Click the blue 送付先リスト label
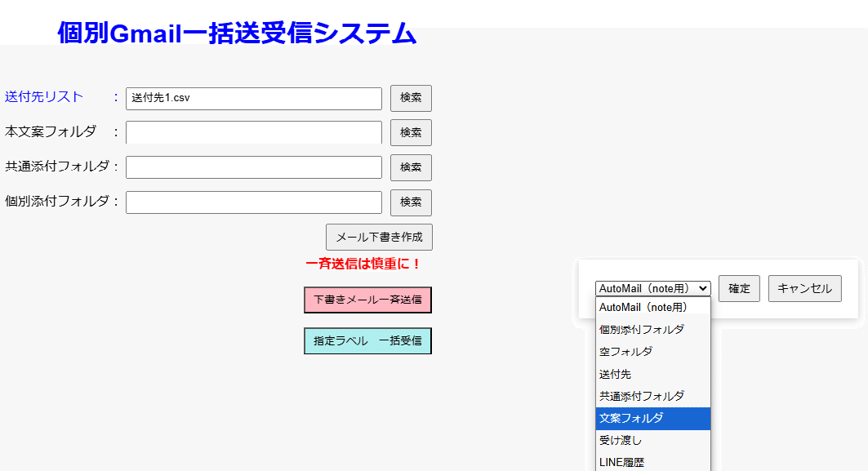The width and height of the screenshot is (868, 471). (44, 97)
